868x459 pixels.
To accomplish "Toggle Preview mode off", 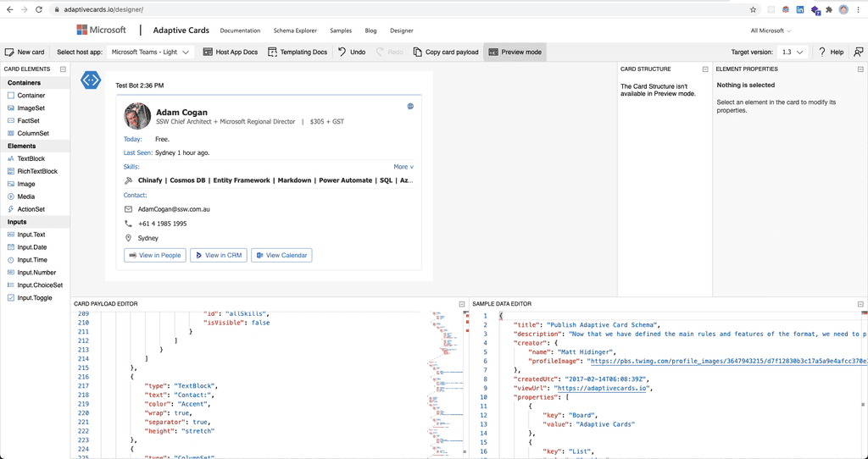I will [515, 52].
